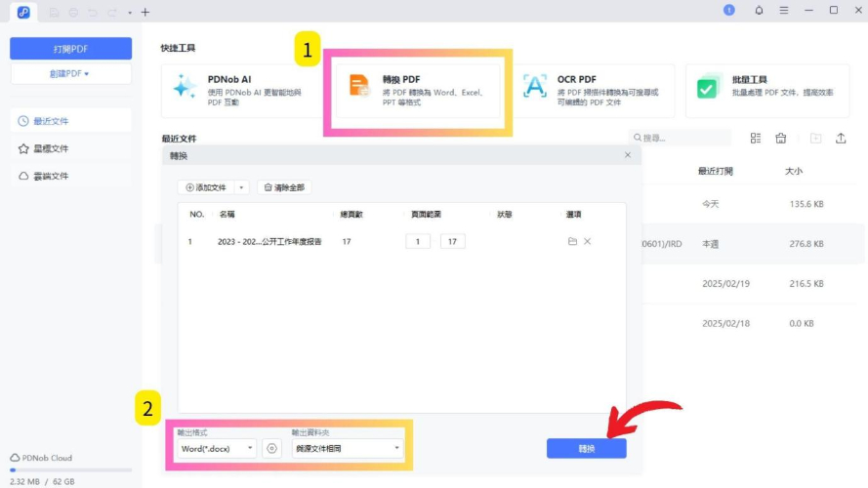Click the blue 轉換 button
The height and width of the screenshot is (488, 868).
586,448
